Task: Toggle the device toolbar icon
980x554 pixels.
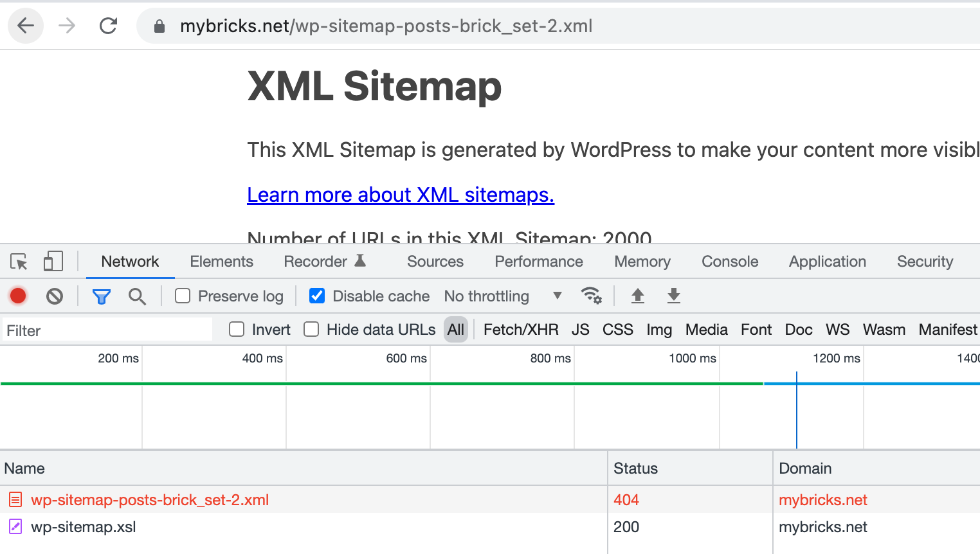Action: tap(53, 261)
